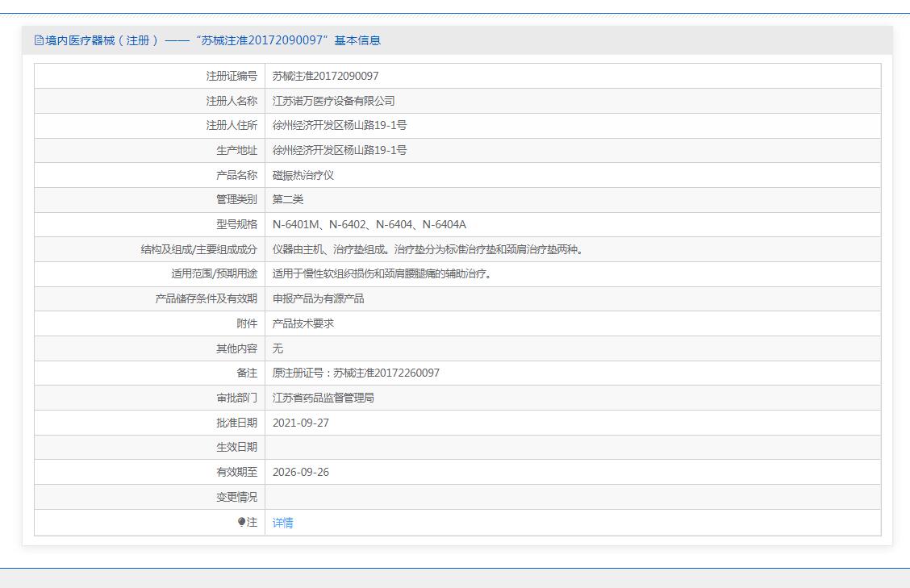Select the 生产地址 address value
910x588 pixels.
click(340, 150)
